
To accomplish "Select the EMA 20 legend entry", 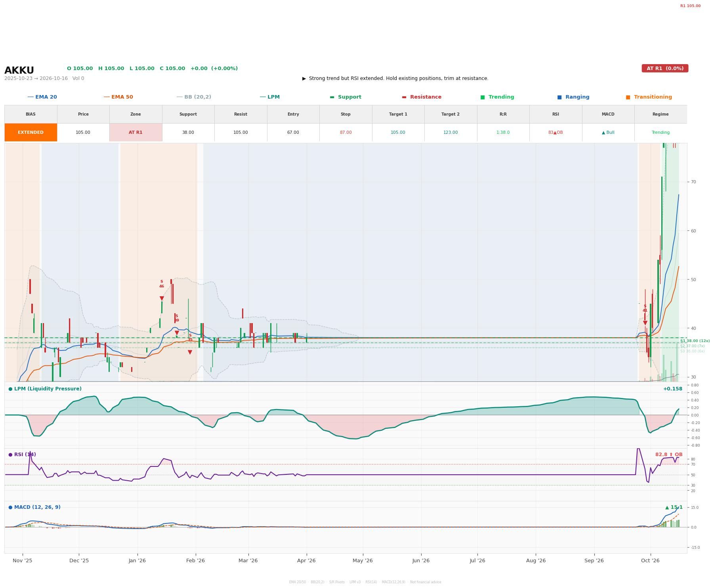I will tap(42, 97).
